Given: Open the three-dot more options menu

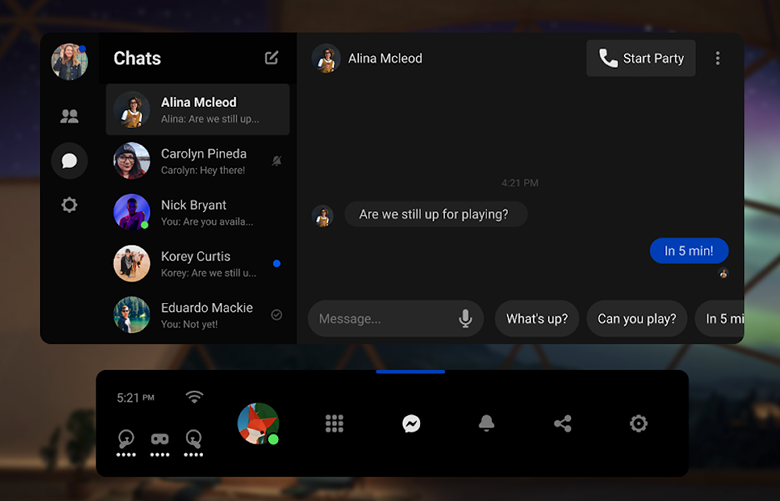Looking at the screenshot, I should point(717,59).
